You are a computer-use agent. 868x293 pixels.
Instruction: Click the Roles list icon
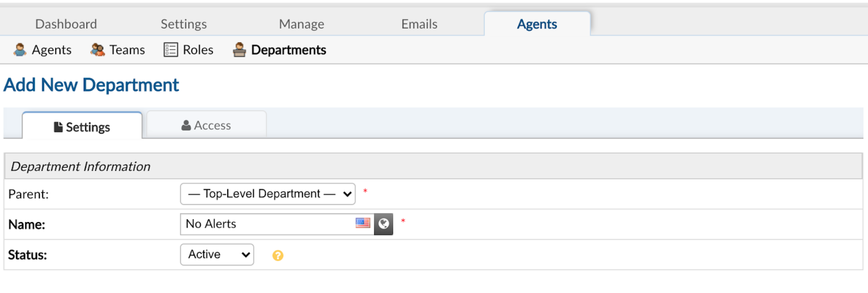pos(171,50)
